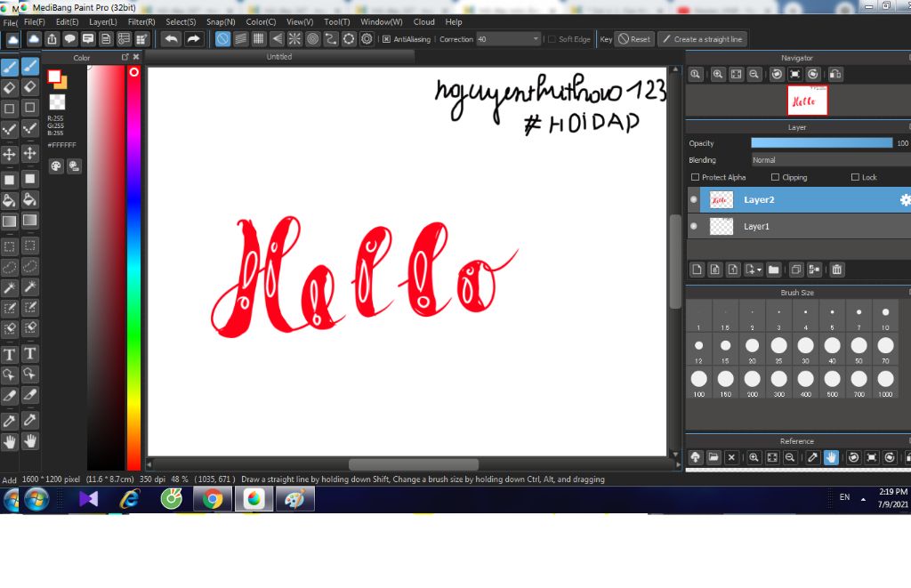Hide Layer2 via visibility dot

click(x=694, y=199)
